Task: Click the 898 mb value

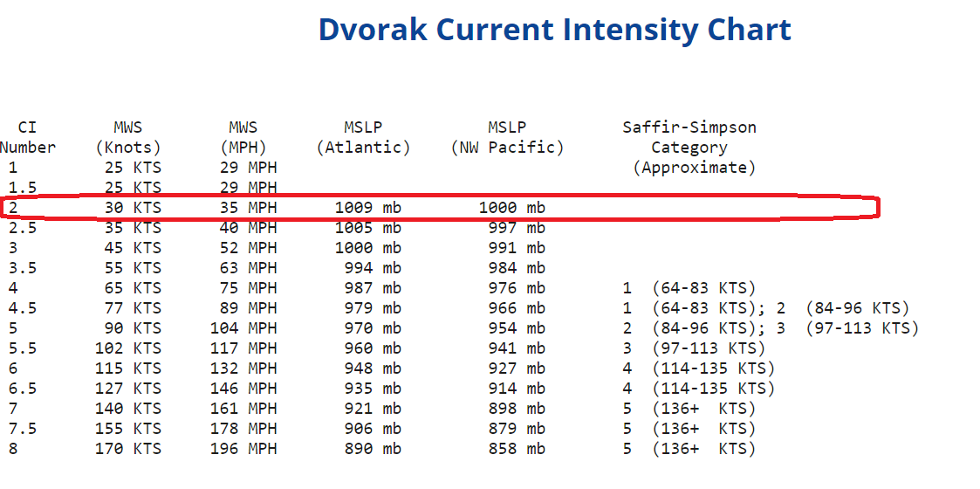Action: click(x=517, y=409)
